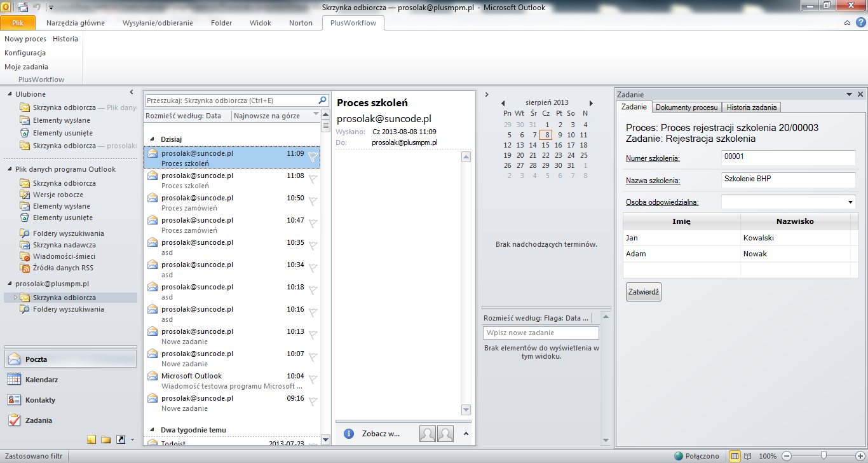The image size is (868, 463).
Task: Click the Zatwierdź button
Action: click(643, 292)
